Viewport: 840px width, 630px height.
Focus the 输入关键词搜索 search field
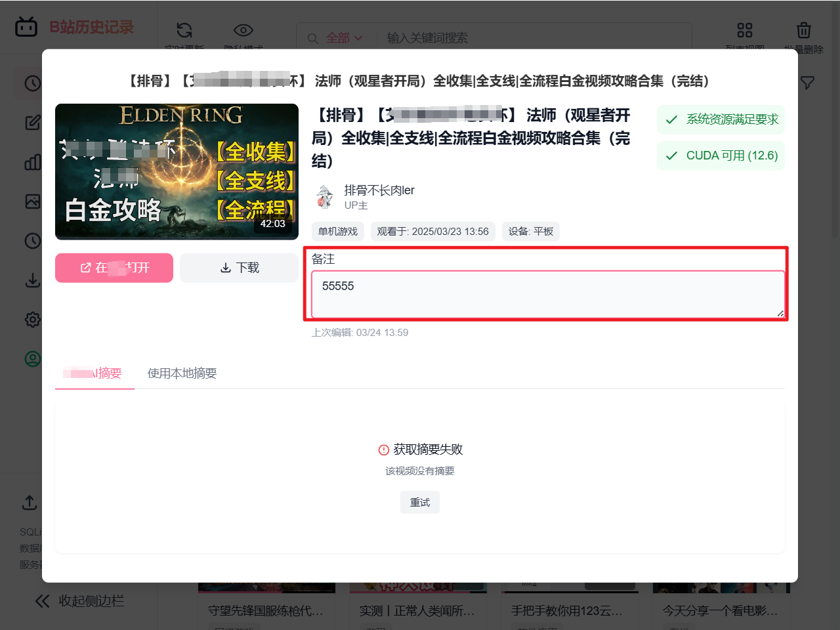point(535,38)
